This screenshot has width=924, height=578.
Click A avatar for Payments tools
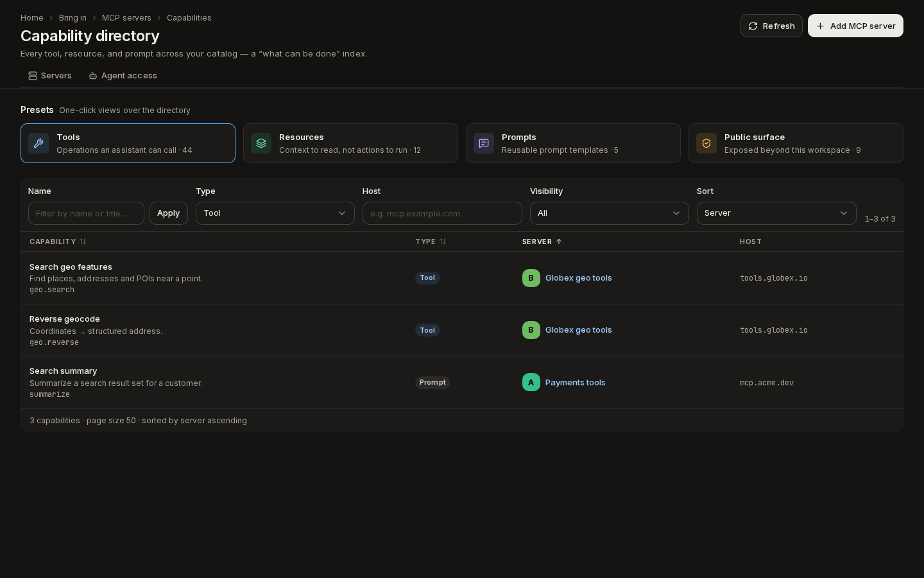tap(531, 382)
